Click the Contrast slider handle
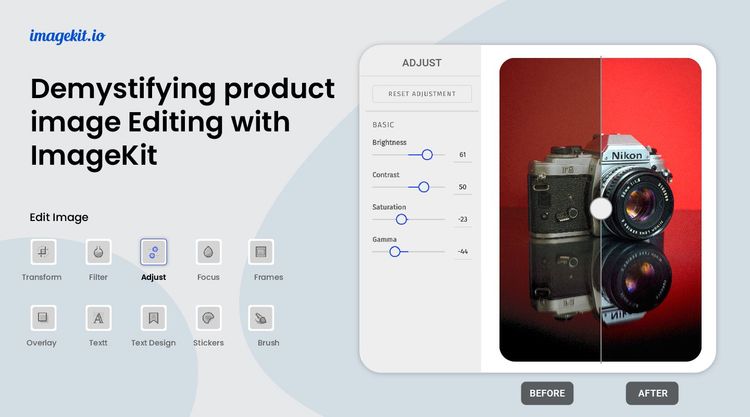The width and height of the screenshot is (750, 417). coord(423,187)
